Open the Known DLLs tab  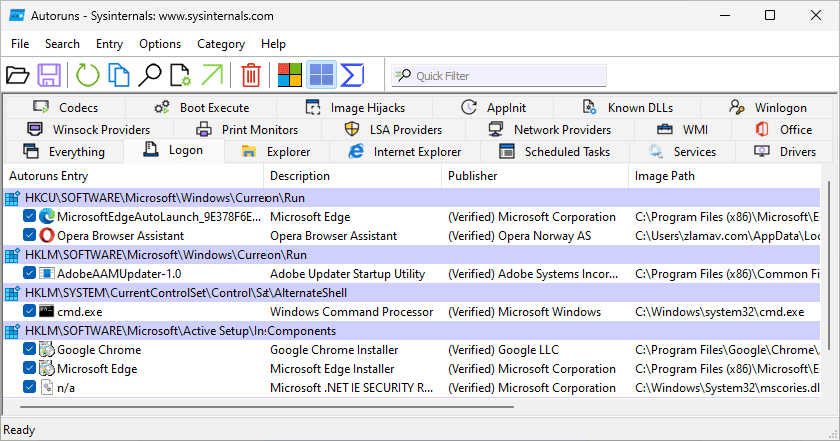627,108
